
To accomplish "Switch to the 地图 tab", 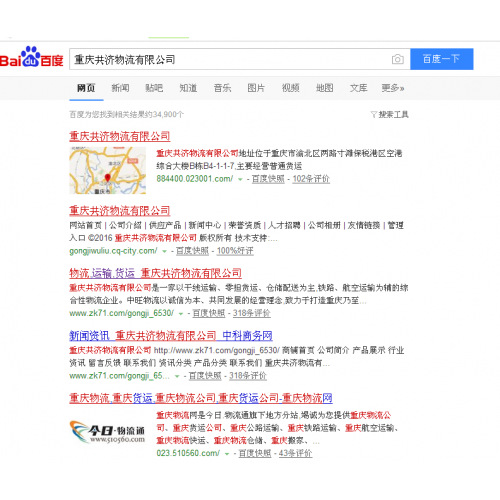I will click(x=324, y=88).
